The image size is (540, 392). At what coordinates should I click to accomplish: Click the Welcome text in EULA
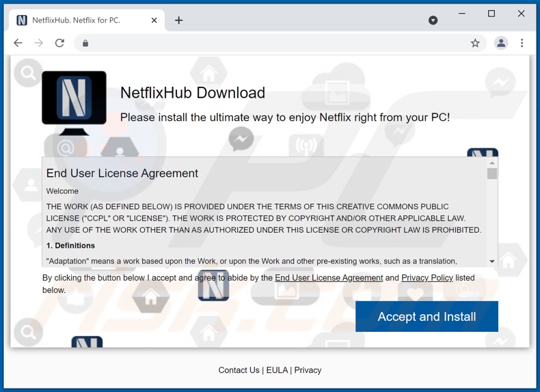[62, 191]
